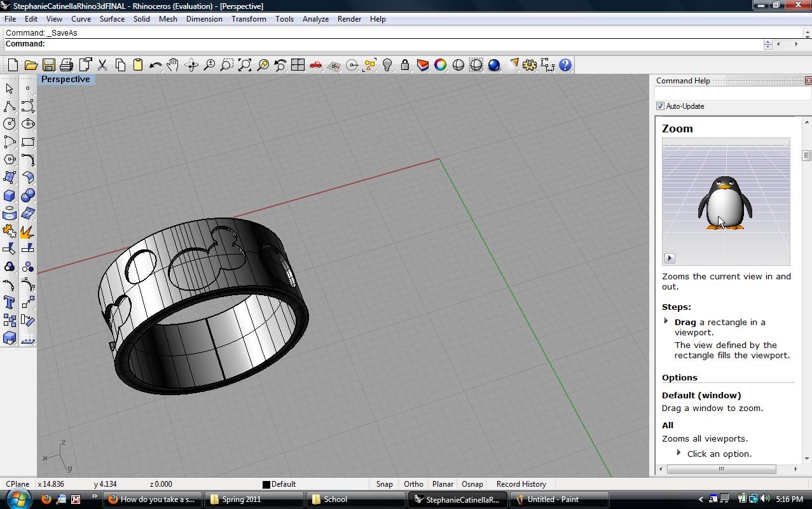Open the Perspective viewport title menu

click(65, 80)
